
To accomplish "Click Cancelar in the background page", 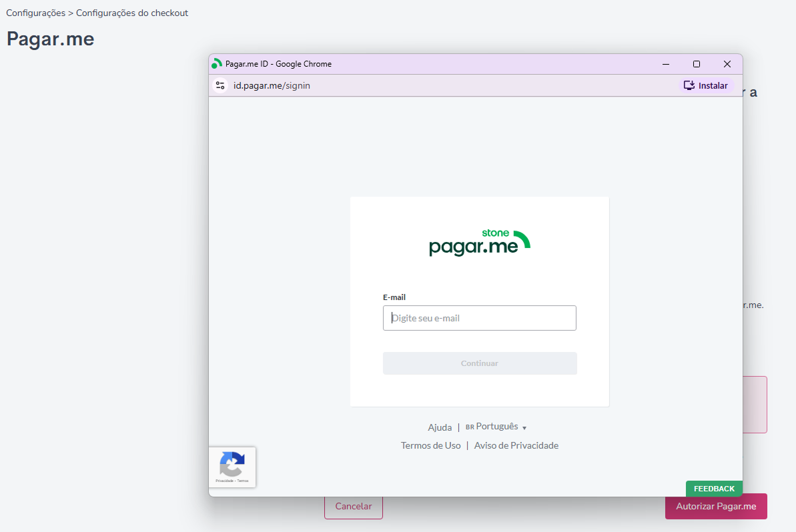I will (354, 507).
